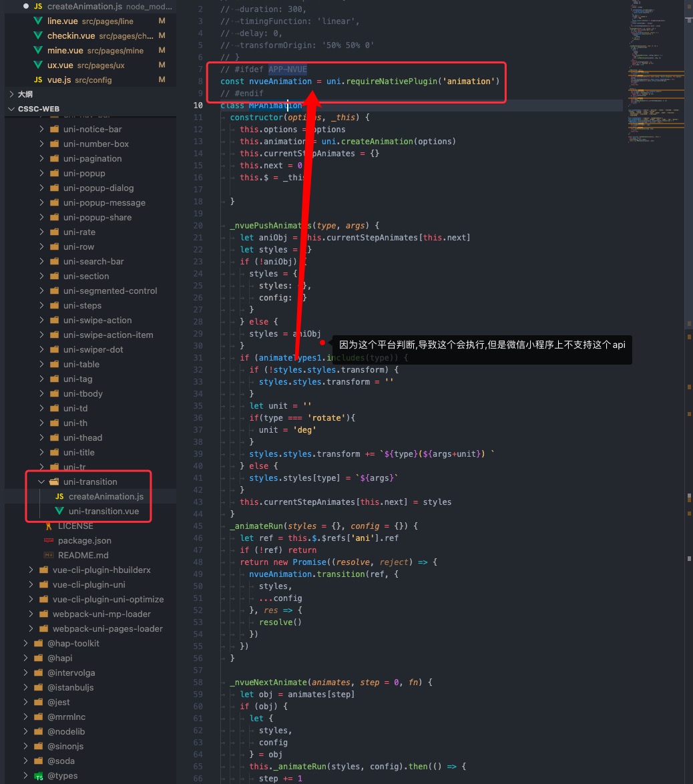Click the LICENSE file icon
693x784 pixels.
point(49,526)
